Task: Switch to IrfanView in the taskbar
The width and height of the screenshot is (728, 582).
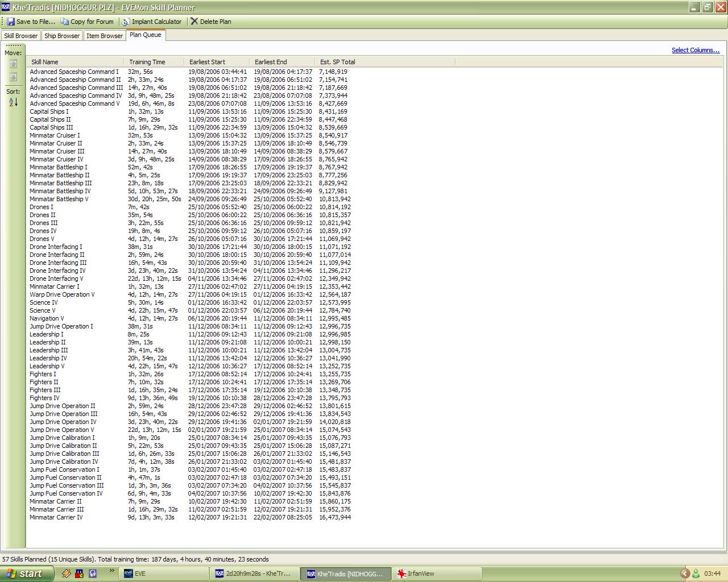Action: [x=438, y=573]
